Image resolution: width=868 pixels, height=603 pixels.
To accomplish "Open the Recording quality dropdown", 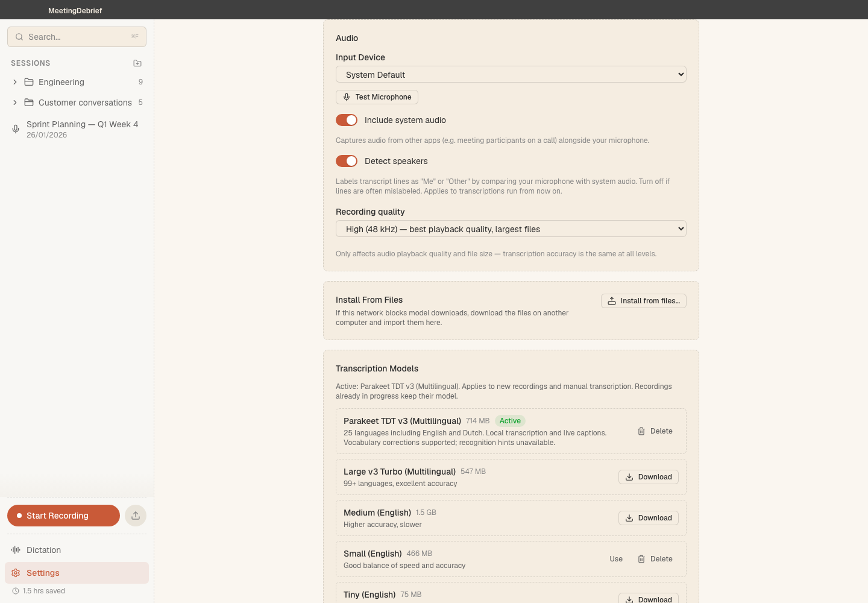I will point(511,229).
